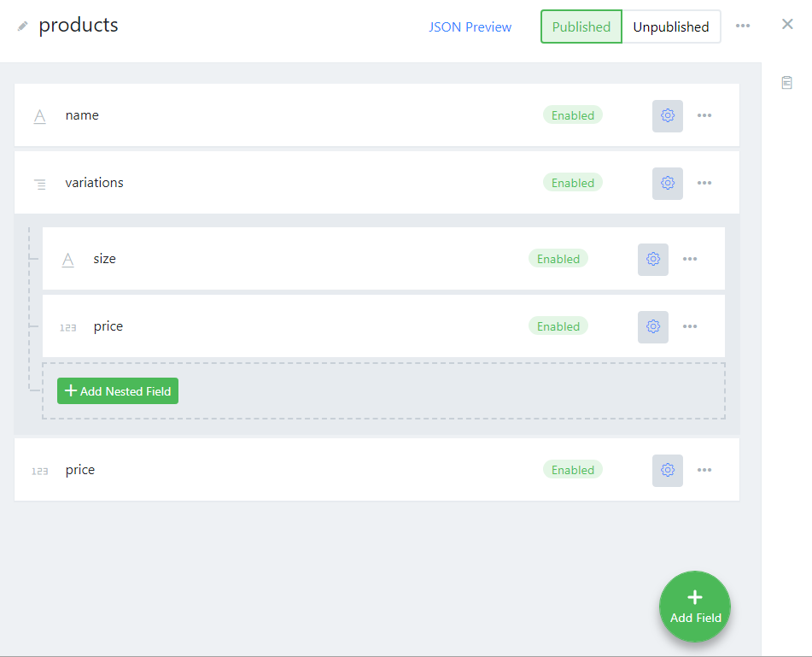Open settings gear for the variations field
The image size is (812, 657).
pyautogui.click(x=667, y=183)
